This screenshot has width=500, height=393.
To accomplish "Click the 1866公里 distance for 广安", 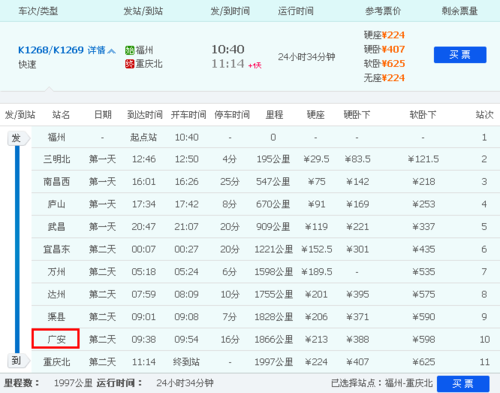I will pos(274,339).
